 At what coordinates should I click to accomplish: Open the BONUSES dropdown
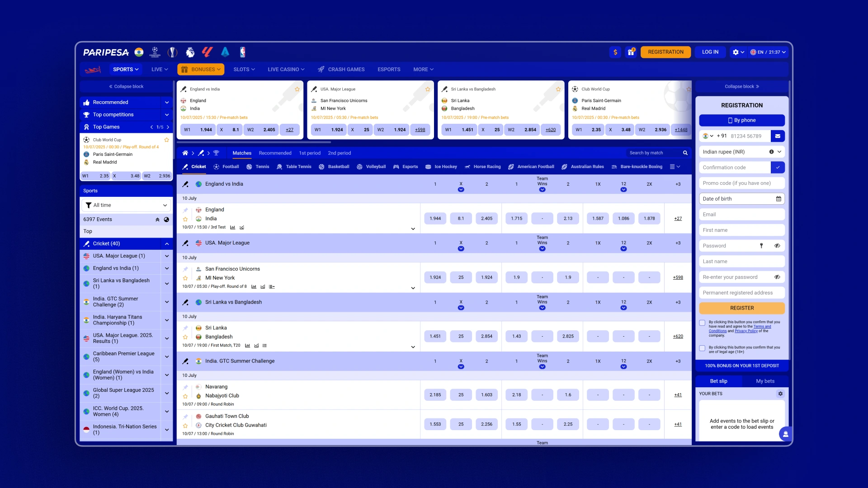click(201, 70)
